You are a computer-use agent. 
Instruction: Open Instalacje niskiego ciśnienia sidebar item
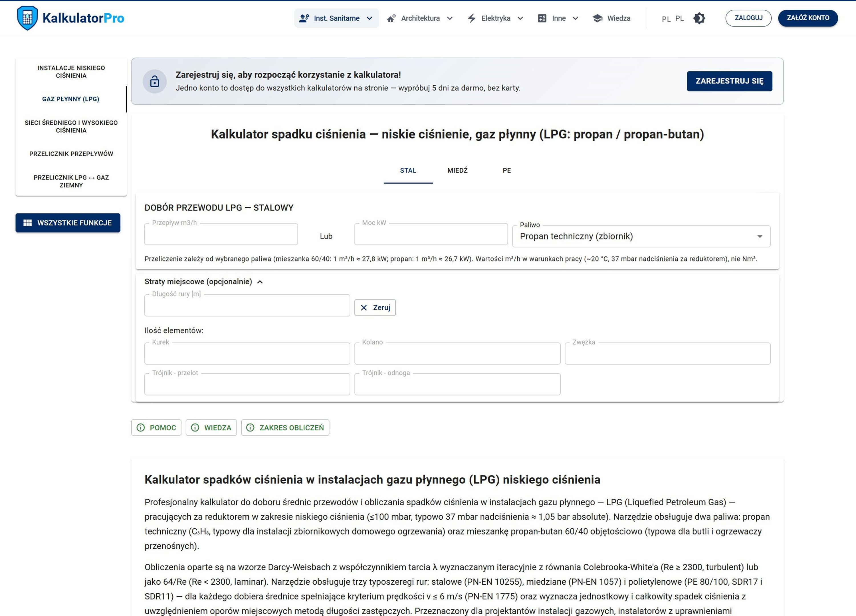pos(71,72)
